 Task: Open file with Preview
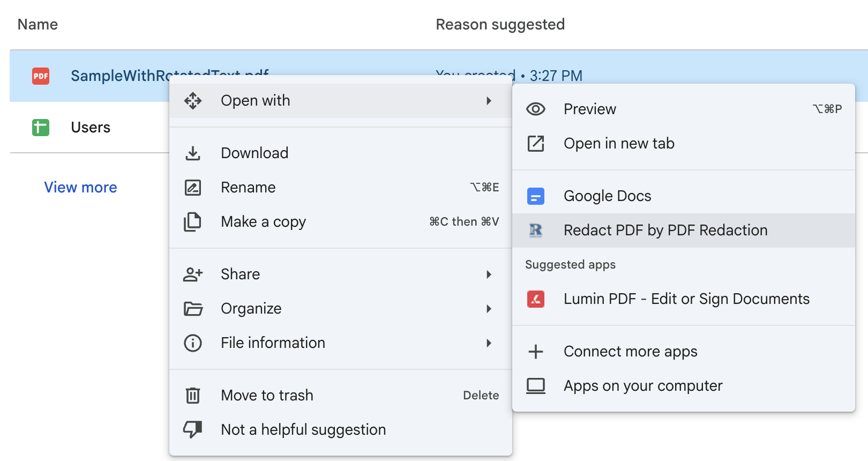[684, 109]
